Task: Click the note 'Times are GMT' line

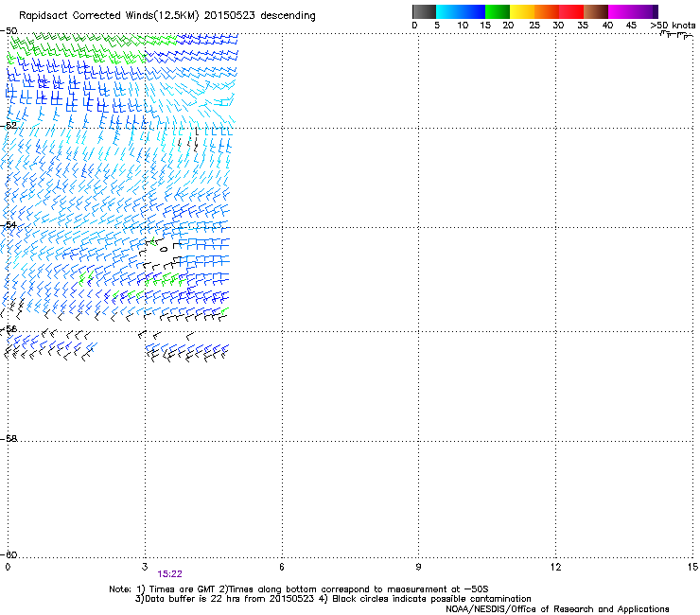Action: (299, 589)
